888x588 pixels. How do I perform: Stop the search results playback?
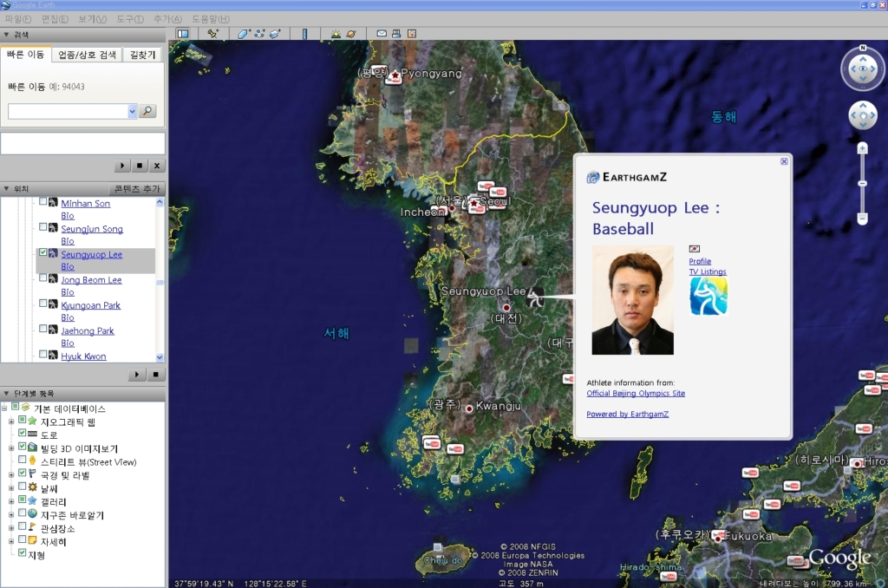tap(140, 166)
